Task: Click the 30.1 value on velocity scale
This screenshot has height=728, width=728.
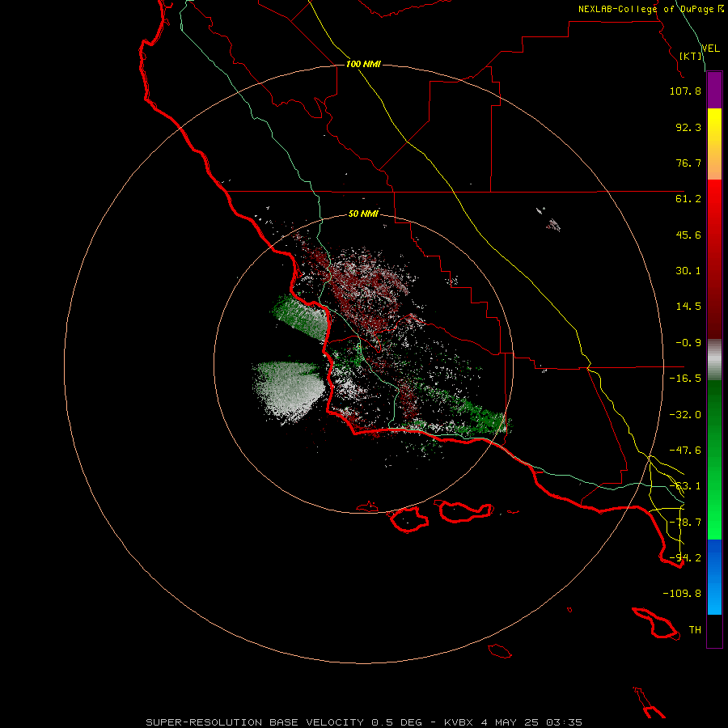Action: (688, 271)
